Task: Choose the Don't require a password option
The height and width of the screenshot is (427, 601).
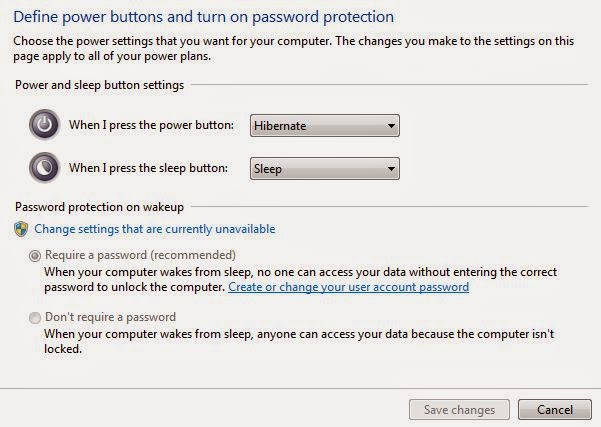Action: coord(35,318)
